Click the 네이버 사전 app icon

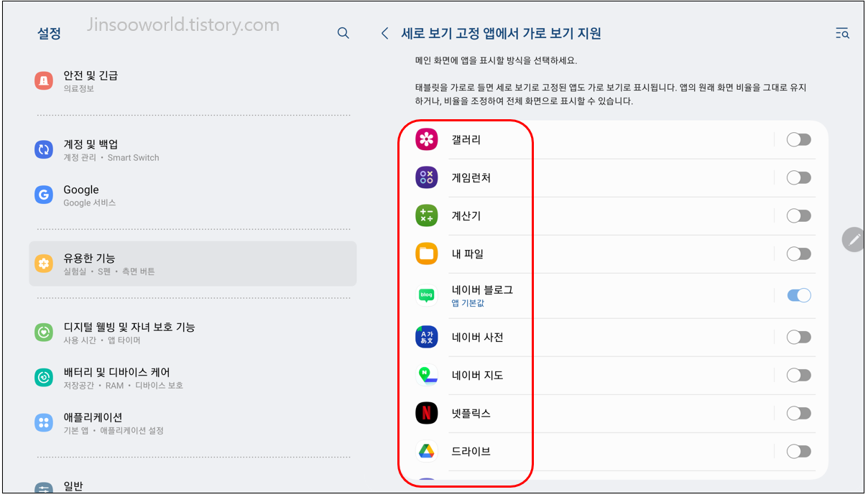(x=427, y=337)
